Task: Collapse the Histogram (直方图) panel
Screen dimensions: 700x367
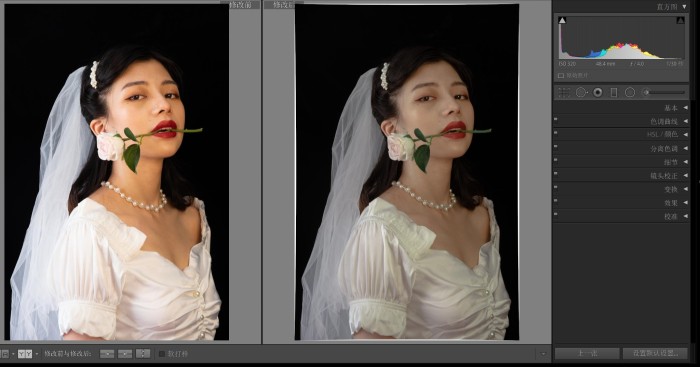Action: click(684, 7)
